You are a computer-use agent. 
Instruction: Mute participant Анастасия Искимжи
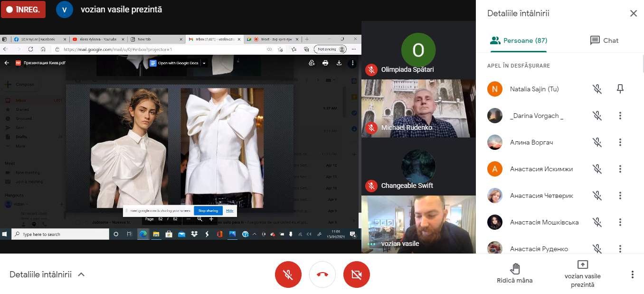pos(597,169)
